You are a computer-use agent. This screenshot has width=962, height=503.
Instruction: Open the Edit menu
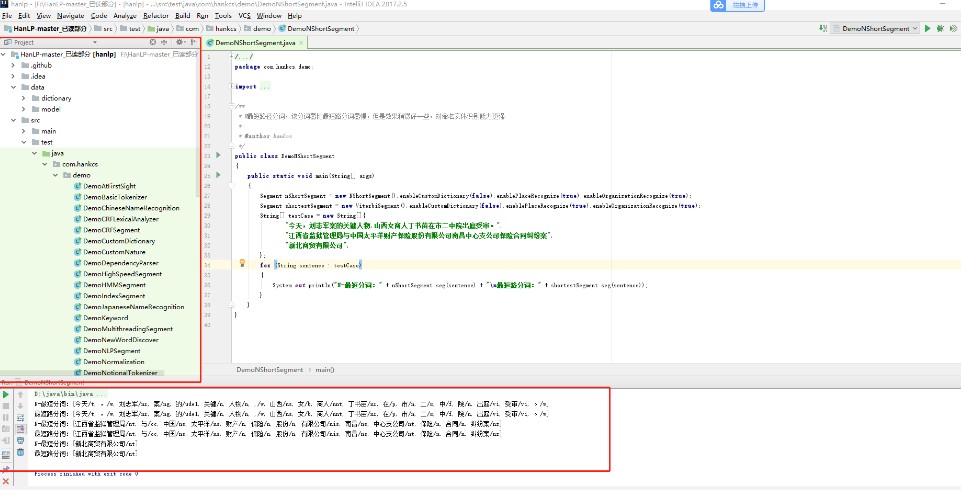point(24,15)
